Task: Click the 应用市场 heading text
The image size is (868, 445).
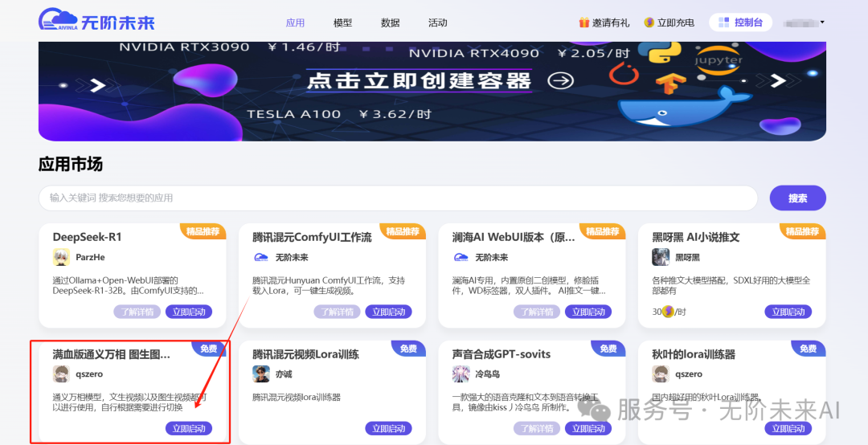Action: tap(70, 165)
